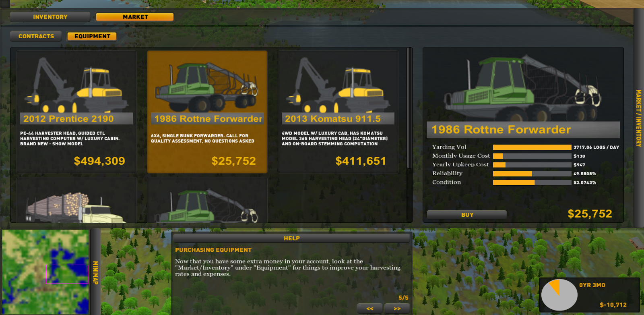Screen dimensions: 644x315
Task: Click the Reliability stat bar
Action: coord(532,174)
